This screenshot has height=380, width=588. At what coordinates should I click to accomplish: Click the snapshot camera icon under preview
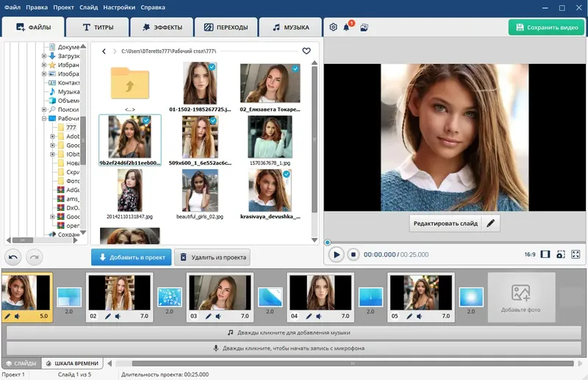tap(560, 254)
